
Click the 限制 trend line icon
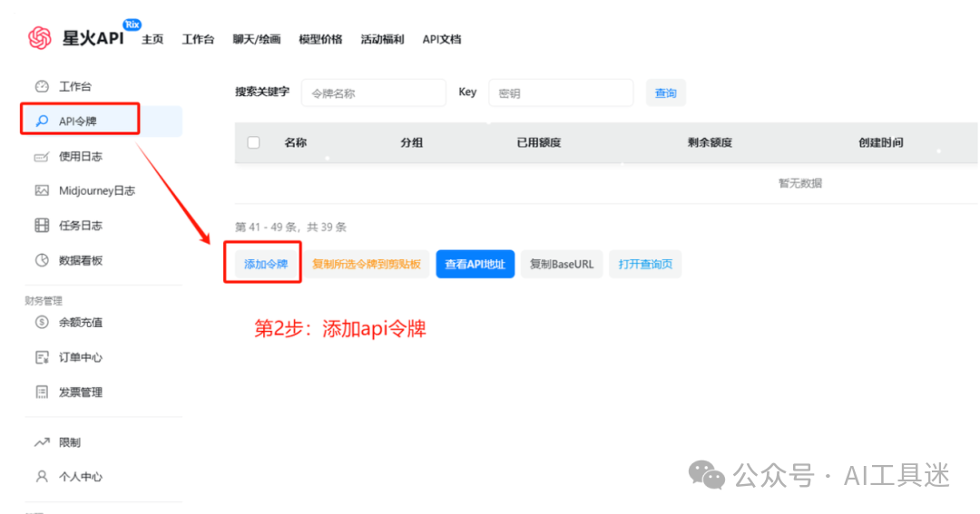pyautogui.click(x=42, y=442)
